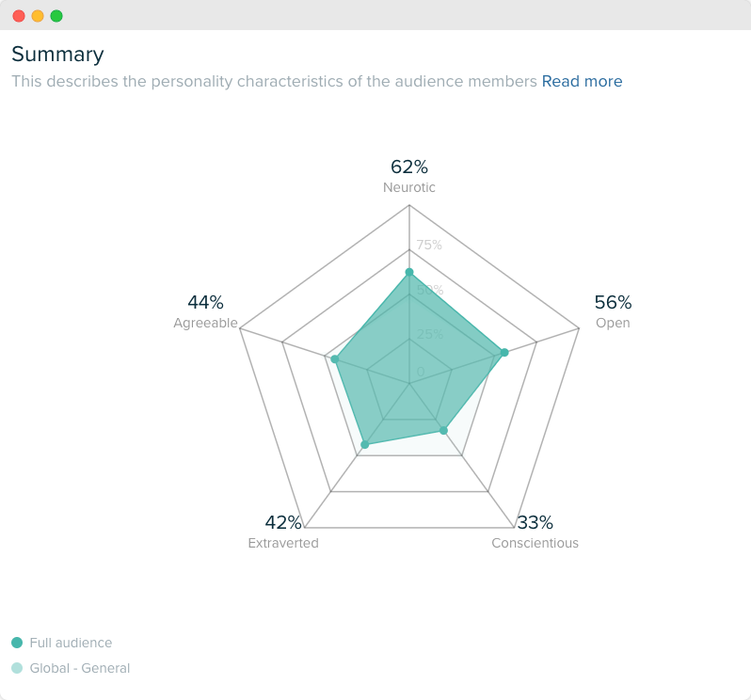The image size is (751, 700).
Task: Click the Summary heading
Action: coord(57,55)
